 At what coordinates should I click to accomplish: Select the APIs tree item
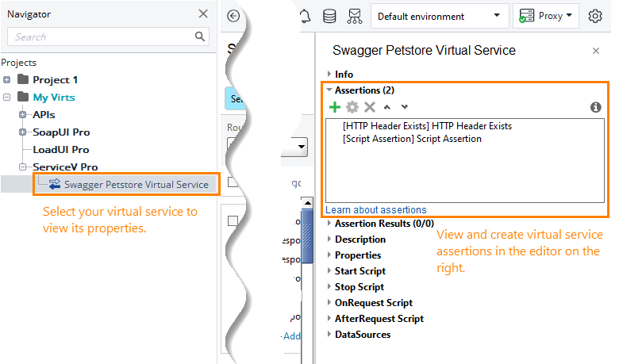click(x=44, y=115)
